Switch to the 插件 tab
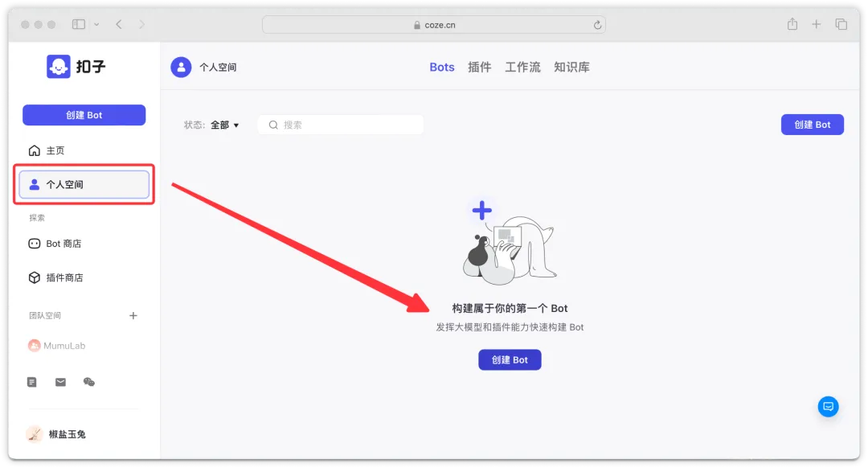This screenshot has height=468, width=868. point(479,67)
